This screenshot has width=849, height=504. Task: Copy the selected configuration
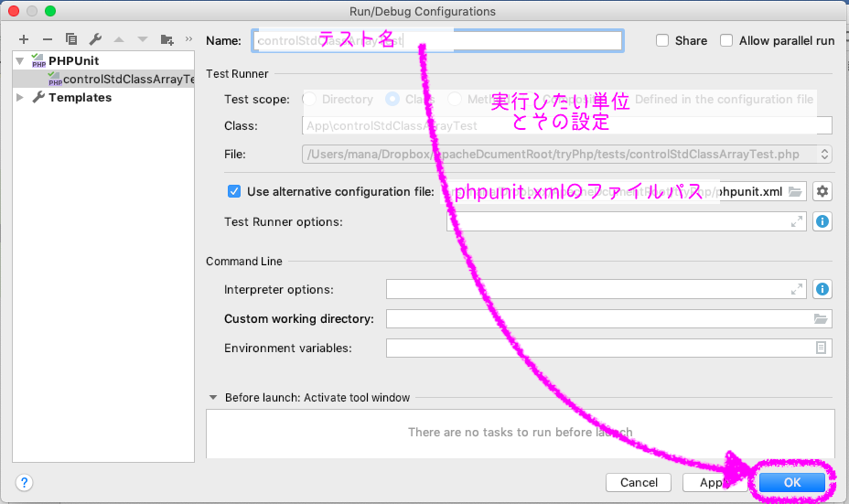tap(71, 39)
